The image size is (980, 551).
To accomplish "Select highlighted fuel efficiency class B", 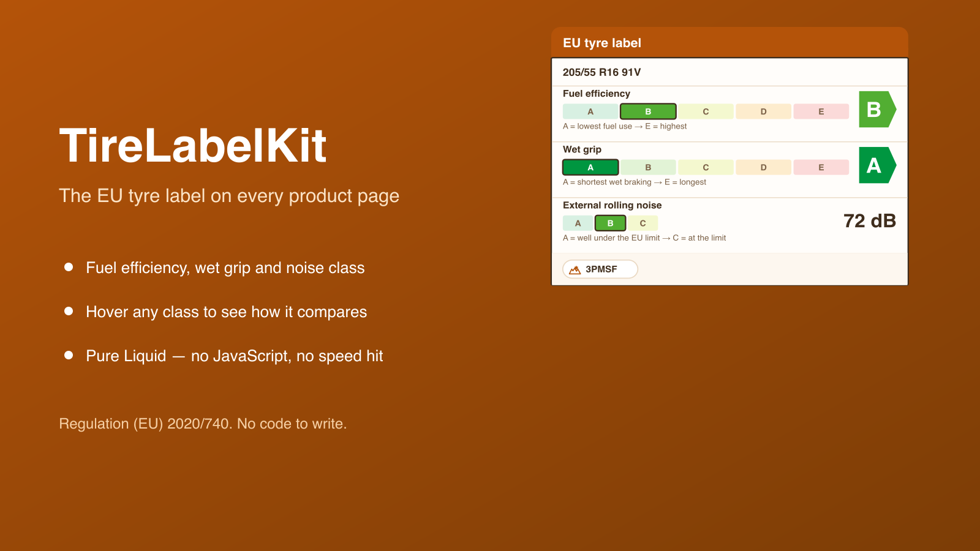I will click(x=648, y=111).
